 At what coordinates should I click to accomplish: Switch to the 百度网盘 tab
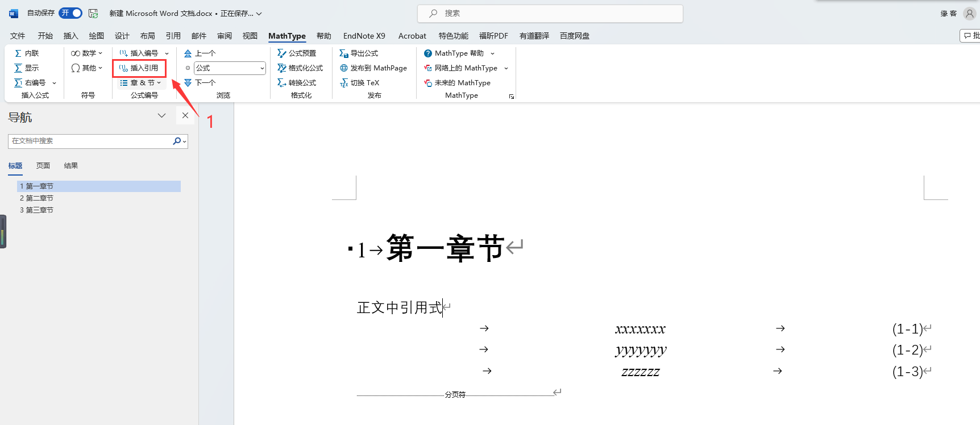pos(575,36)
